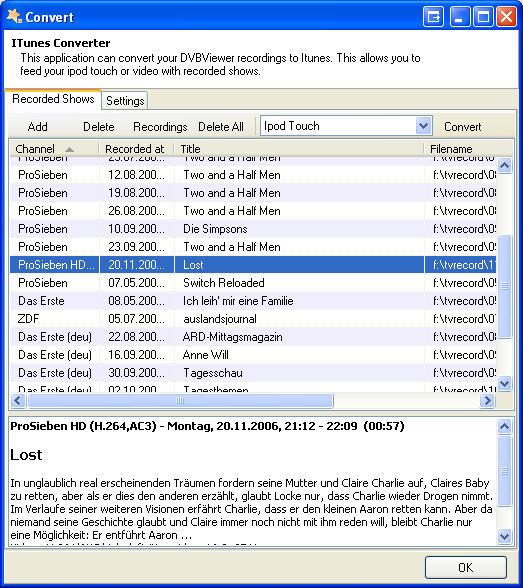Click Delete All in the toolbar
The height and width of the screenshot is (588, 523).
221,127
